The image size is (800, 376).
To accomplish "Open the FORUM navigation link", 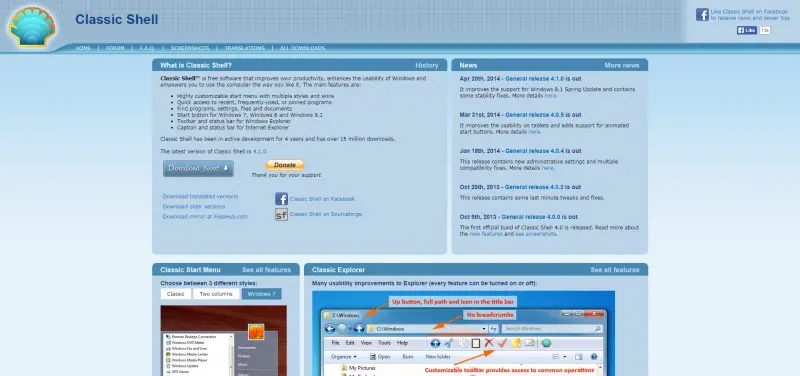I will (115, 48).
